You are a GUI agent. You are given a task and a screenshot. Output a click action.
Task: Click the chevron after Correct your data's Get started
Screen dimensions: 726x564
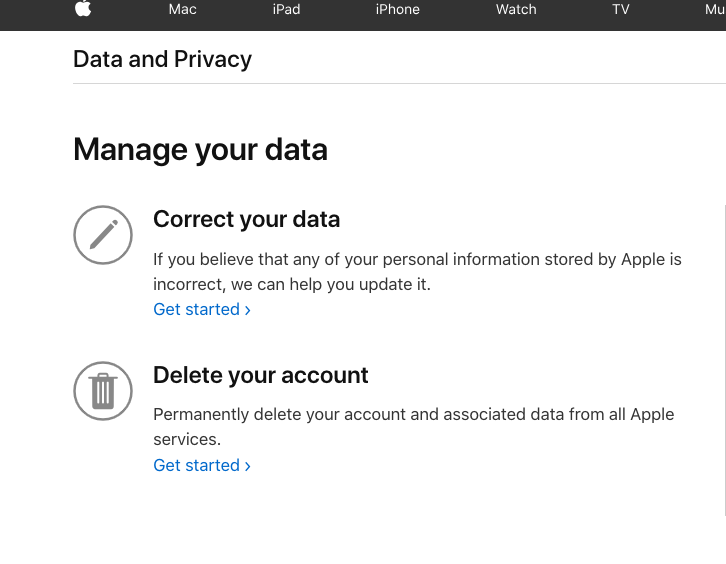[247, 310]
